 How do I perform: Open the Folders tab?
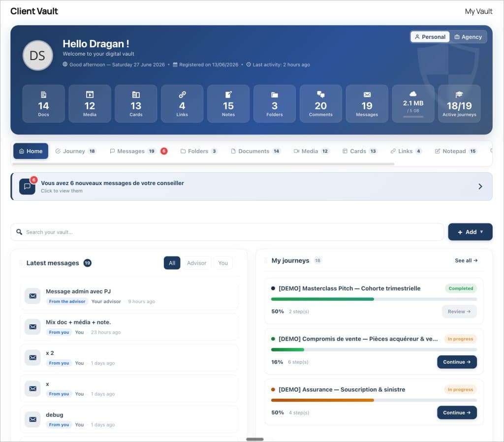coord(199,151)
